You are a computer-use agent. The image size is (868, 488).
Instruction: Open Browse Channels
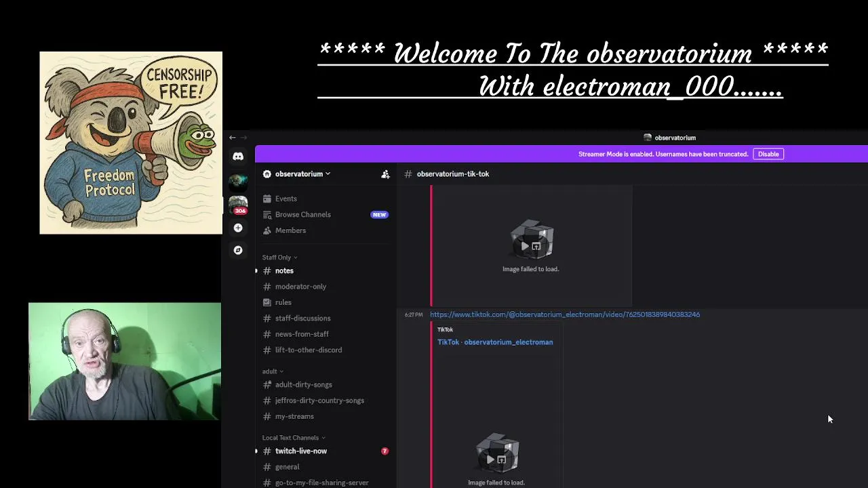click(325, 214)
